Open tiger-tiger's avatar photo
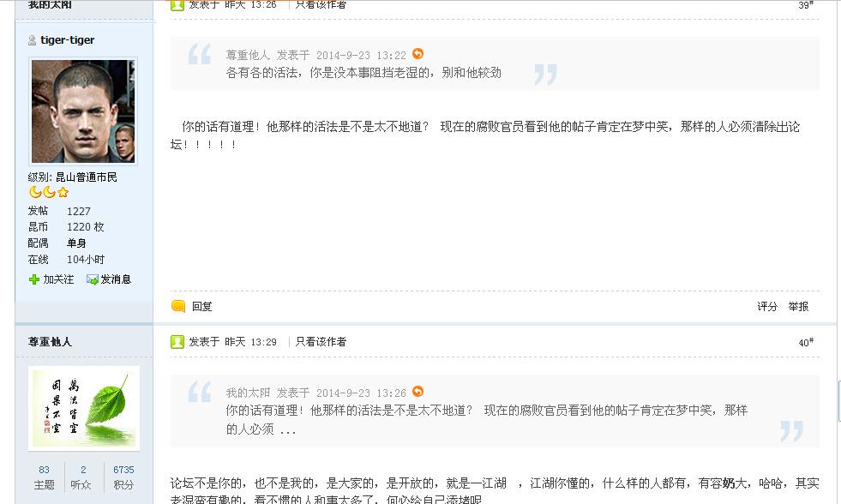 click(x=83, y=111)
